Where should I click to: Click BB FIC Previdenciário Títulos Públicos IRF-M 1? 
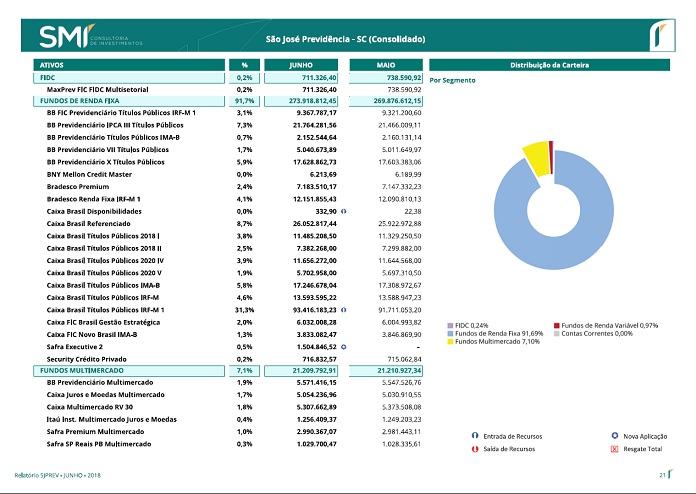click(x=121, y=113)
